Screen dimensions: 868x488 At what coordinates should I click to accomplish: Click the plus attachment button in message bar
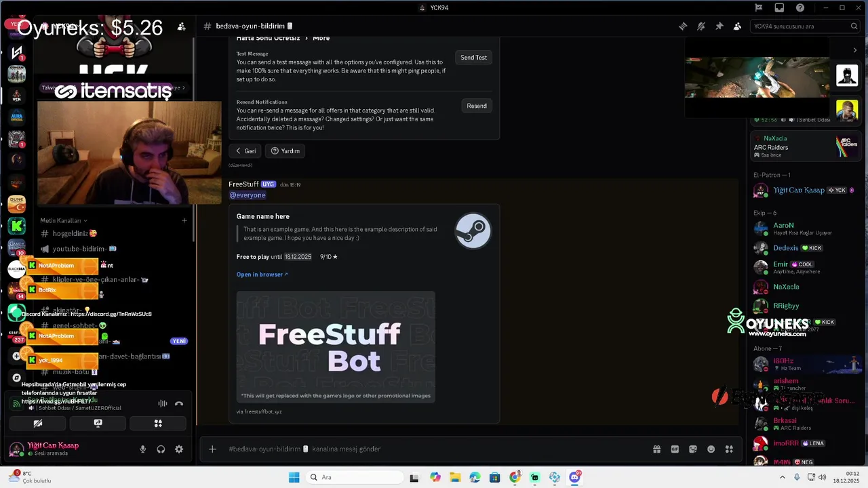[x=212, y=449]
